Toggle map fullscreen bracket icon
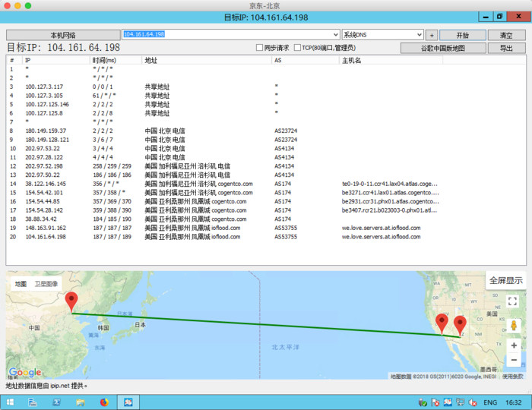 pyautogui.click(x=512, y=301)
